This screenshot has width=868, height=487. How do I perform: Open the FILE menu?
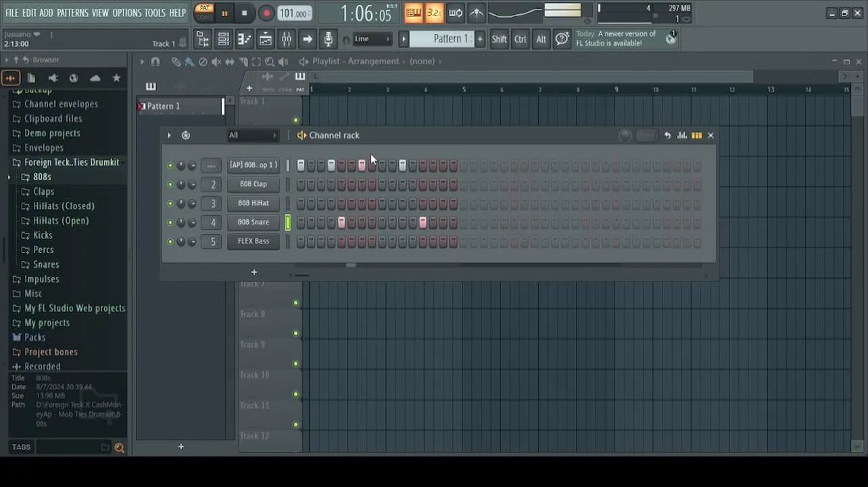tap(12, 13)
